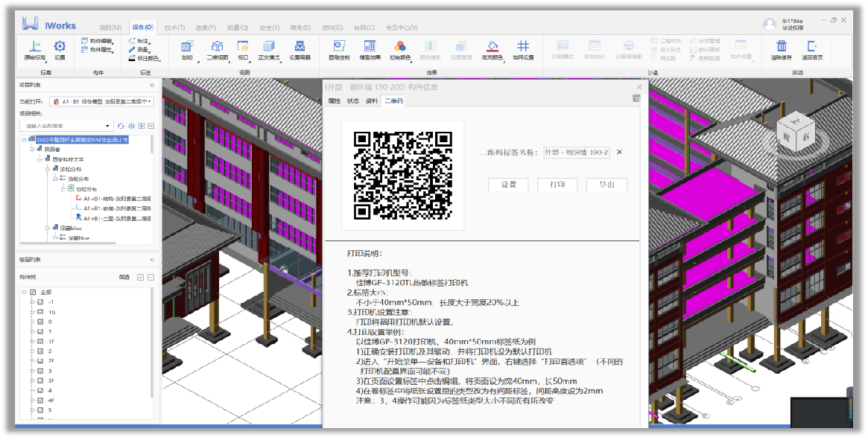
Task: Select the 构件属性 tool
Action: click(x=98, y=50)
